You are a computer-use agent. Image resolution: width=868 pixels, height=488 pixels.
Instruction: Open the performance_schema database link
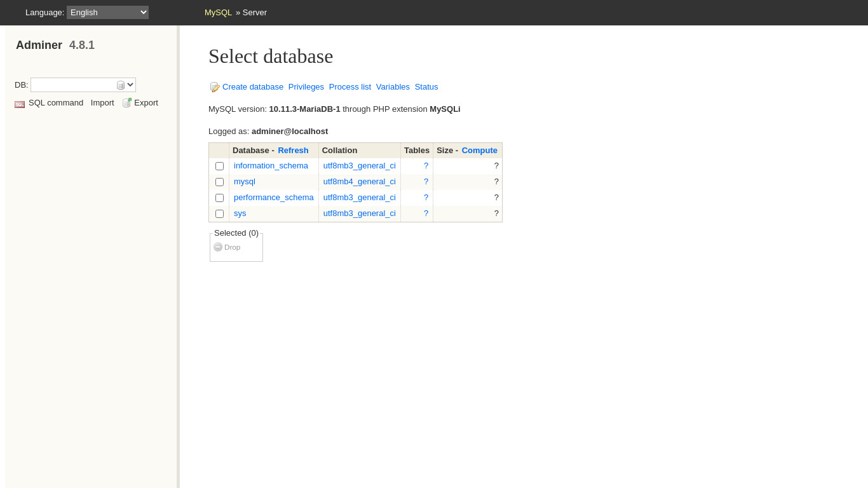coord(273,198)
